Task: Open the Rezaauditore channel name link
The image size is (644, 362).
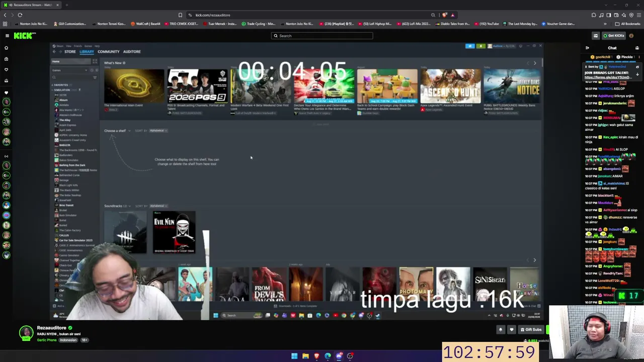Action: (x=51, y=328)
